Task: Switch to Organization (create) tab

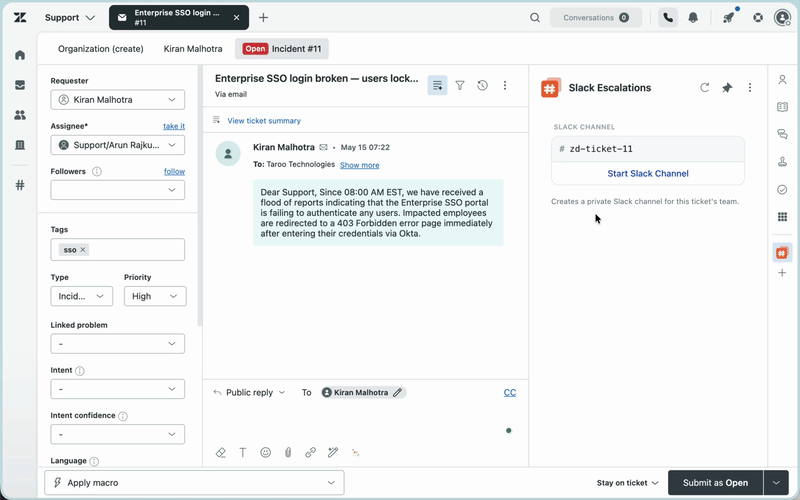Action: point(101,49)
